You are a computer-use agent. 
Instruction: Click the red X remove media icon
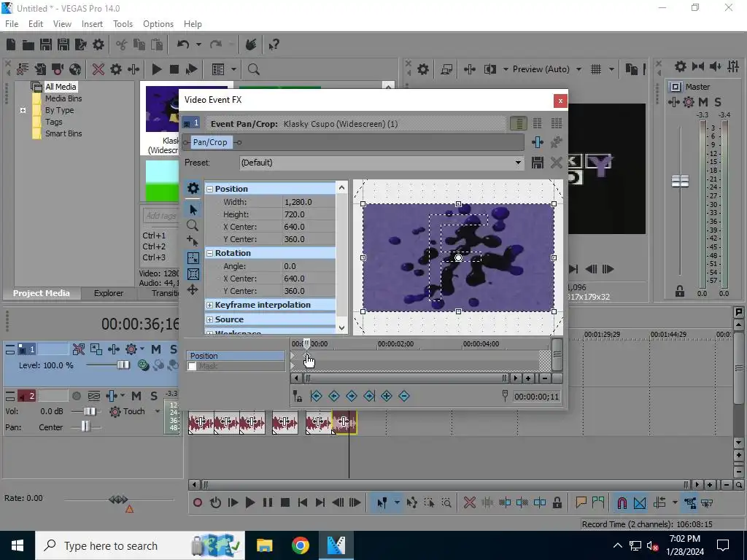coord(98,69)
